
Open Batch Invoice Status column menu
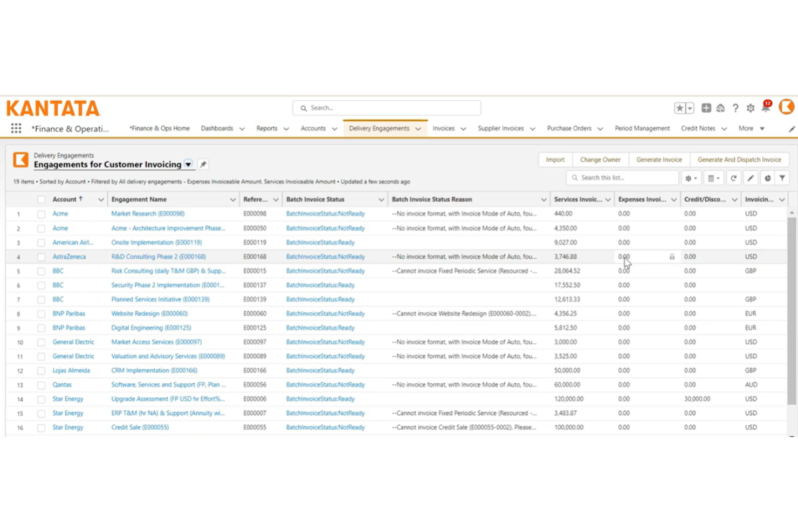click(x=381, y=199)
